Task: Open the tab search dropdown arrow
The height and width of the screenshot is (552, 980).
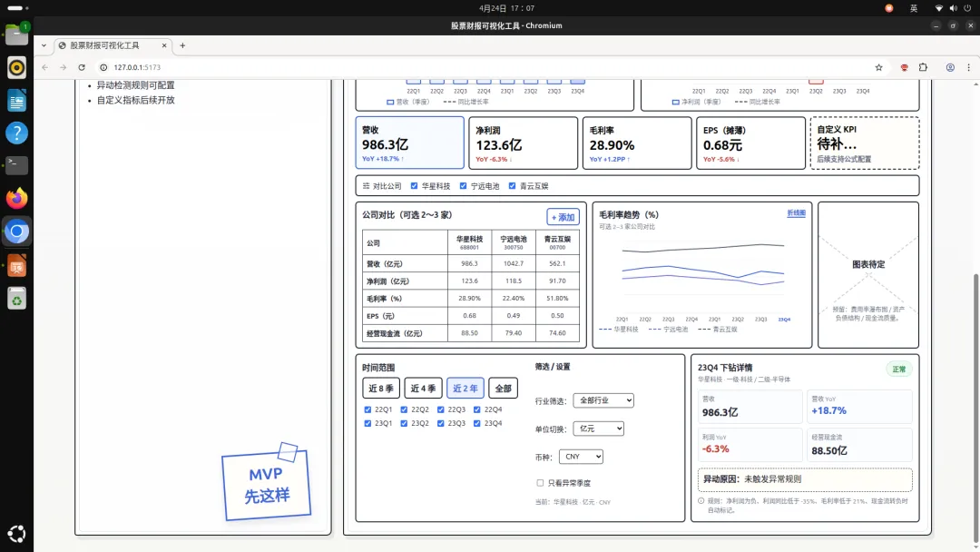Action: (44, 45)
